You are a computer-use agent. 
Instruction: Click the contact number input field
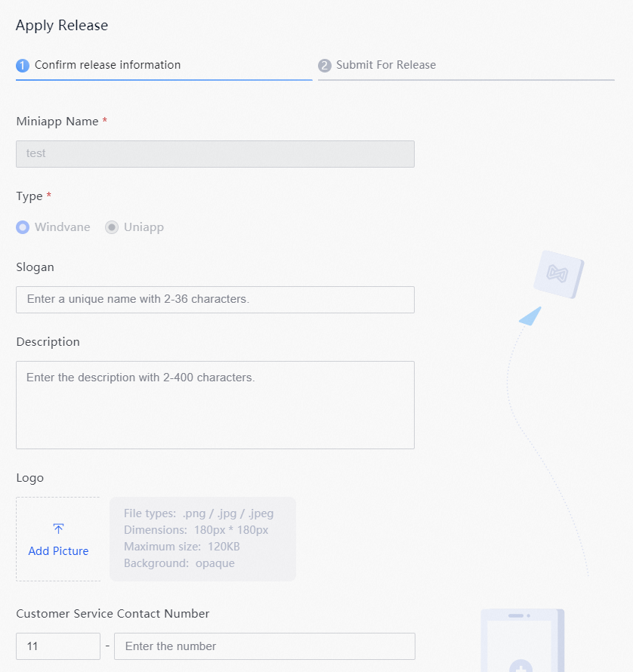[x=264, y=646]
